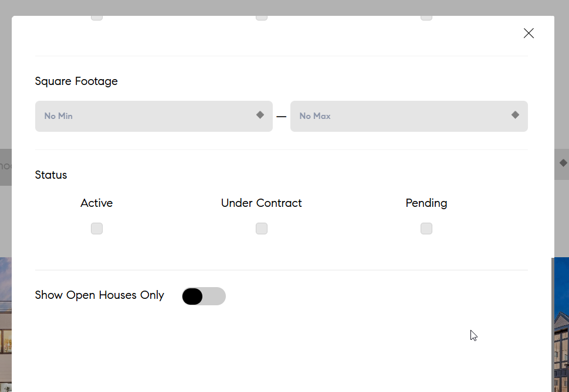Image resolution: width=569 pixels, height=392 pixels.
Task: Tick the cut-off checkbox at top center of dialog
Action: [262, 18]
